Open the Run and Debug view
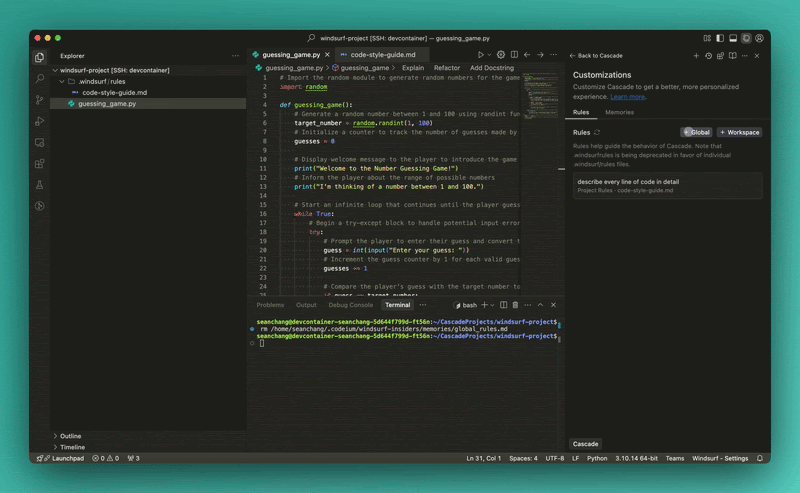 pyautogui.click(x=40, y=121)
